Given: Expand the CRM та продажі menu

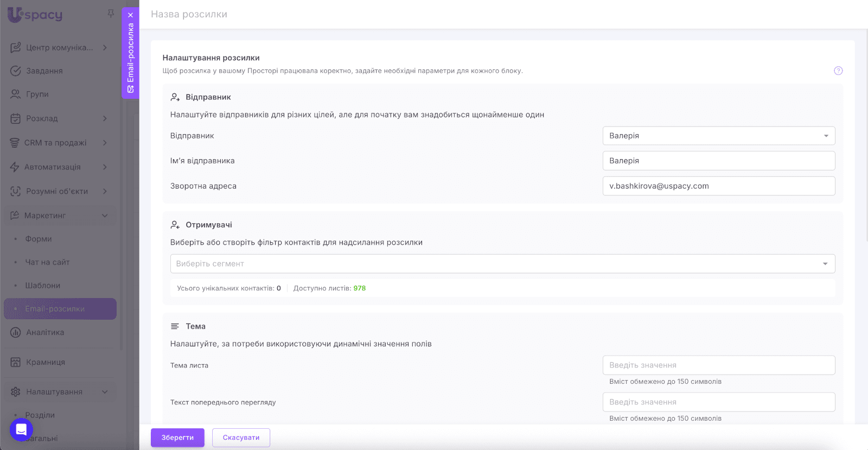Looking at the screenshot, I should 105,143.
